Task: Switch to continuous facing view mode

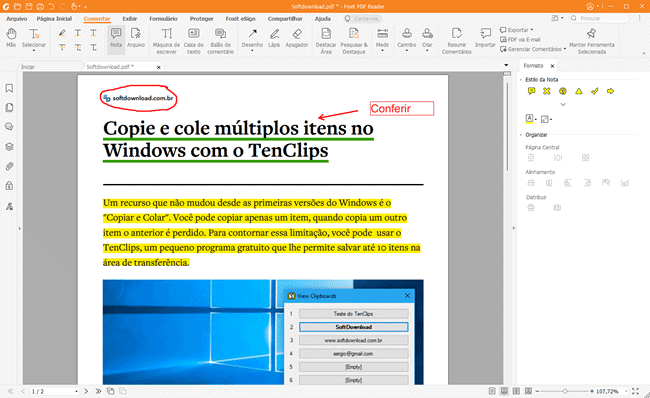Action: pos(528,391)
